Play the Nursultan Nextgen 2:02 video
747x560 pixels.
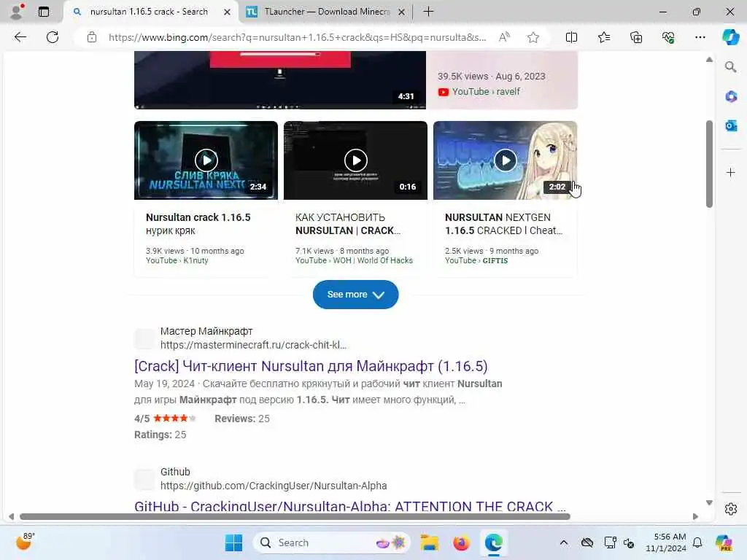click(505, 160)
